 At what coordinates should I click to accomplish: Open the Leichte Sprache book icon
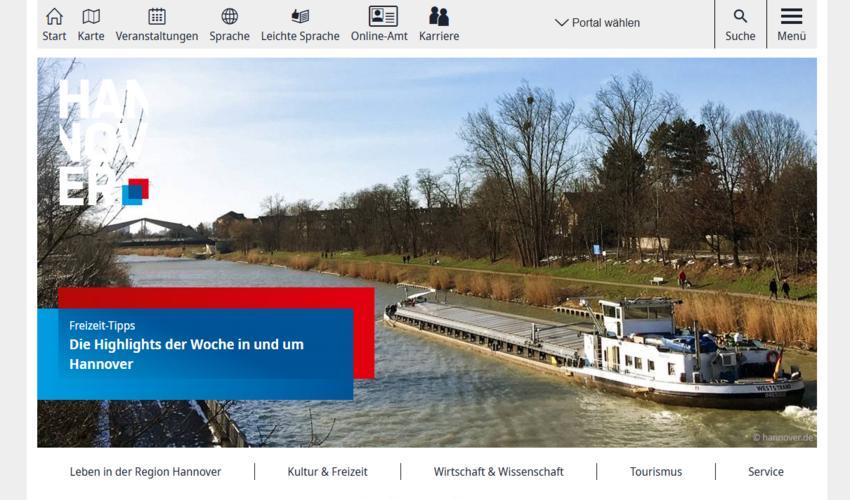(x=300, y=16)
